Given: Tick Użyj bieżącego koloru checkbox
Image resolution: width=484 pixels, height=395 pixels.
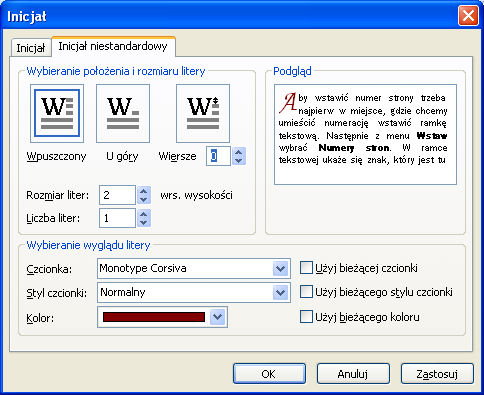Looking at the screenshot, I should point(306,317).
